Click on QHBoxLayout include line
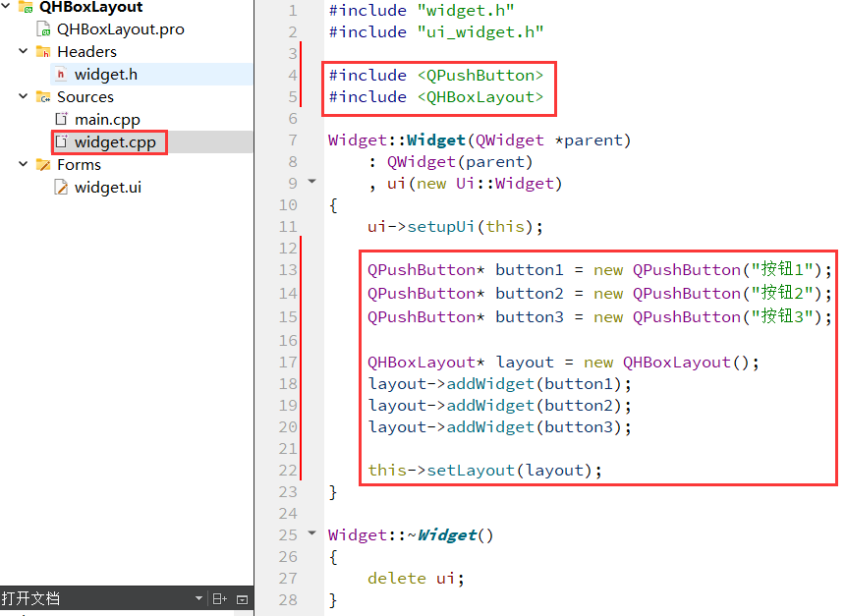Screen dimensions: 846x616 pyautogui.click(x=436, y=97)
